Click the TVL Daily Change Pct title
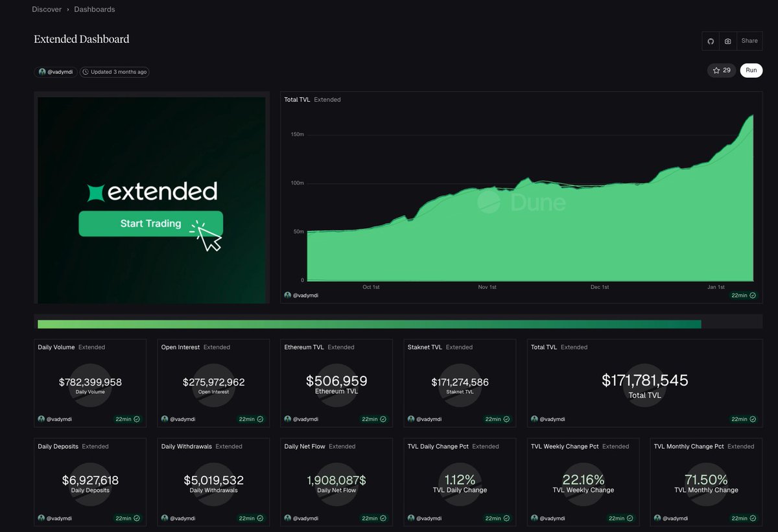This screenshot has width=778, height=532. (438, 446)
